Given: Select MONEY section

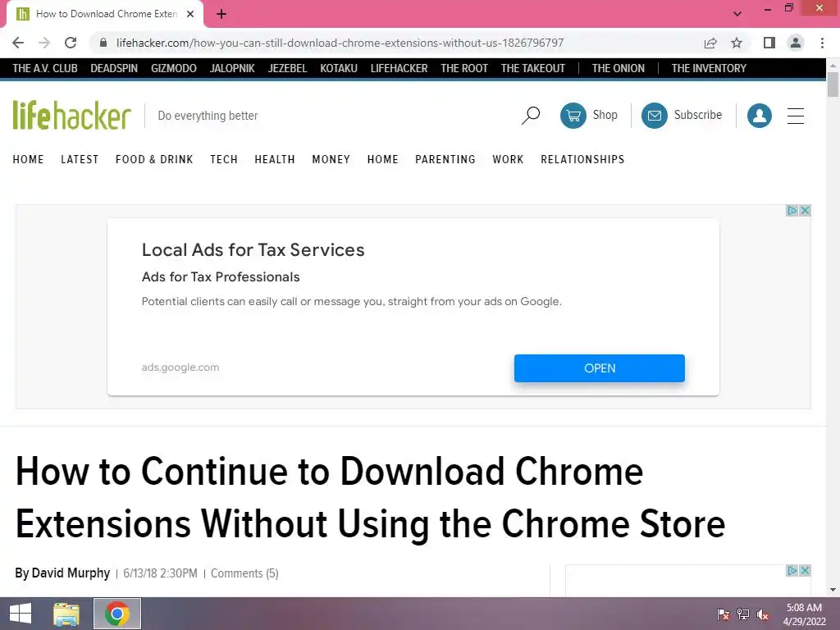Looking at the screenshot, I should click(331, 159).
